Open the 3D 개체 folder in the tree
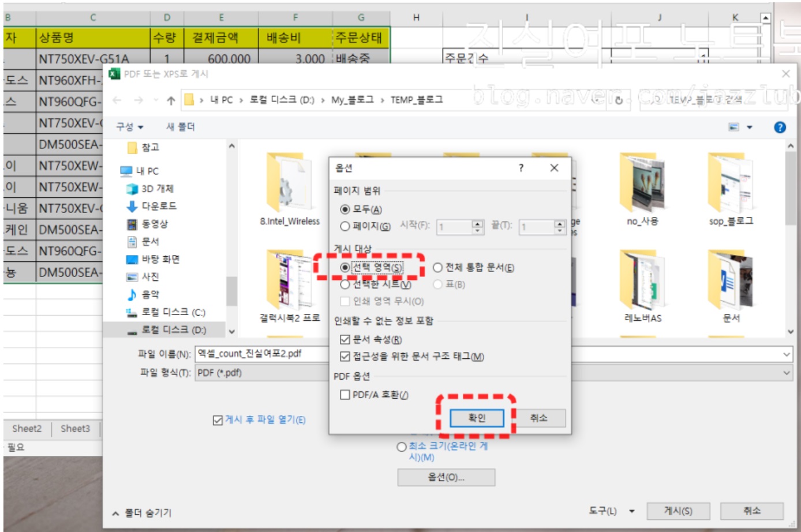 tap(150, 189)
